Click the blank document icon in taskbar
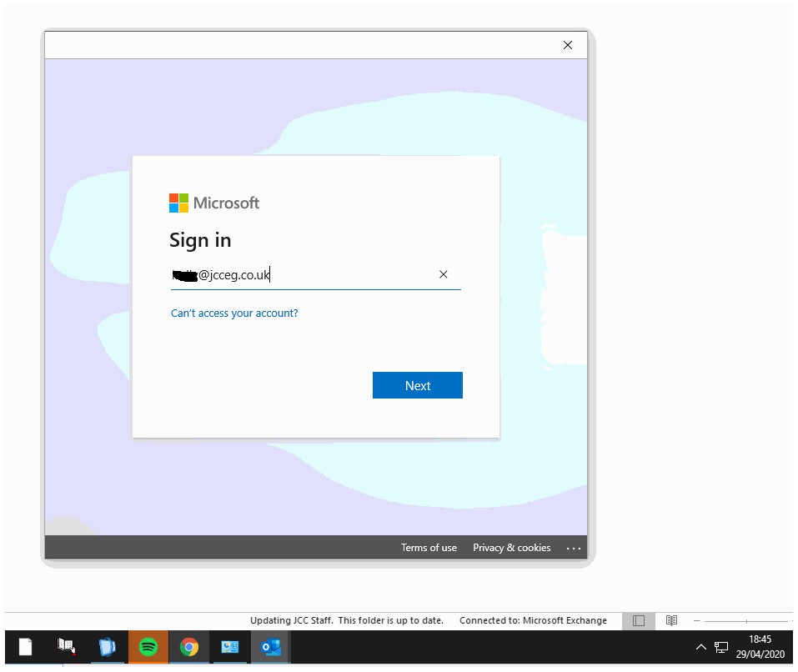Viewport: 798px width, 672px height. (x=26, y=647)
